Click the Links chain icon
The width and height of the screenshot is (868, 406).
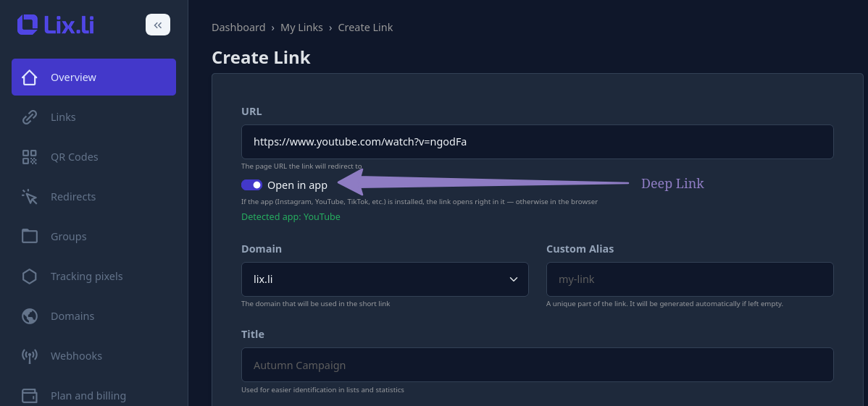29,117
